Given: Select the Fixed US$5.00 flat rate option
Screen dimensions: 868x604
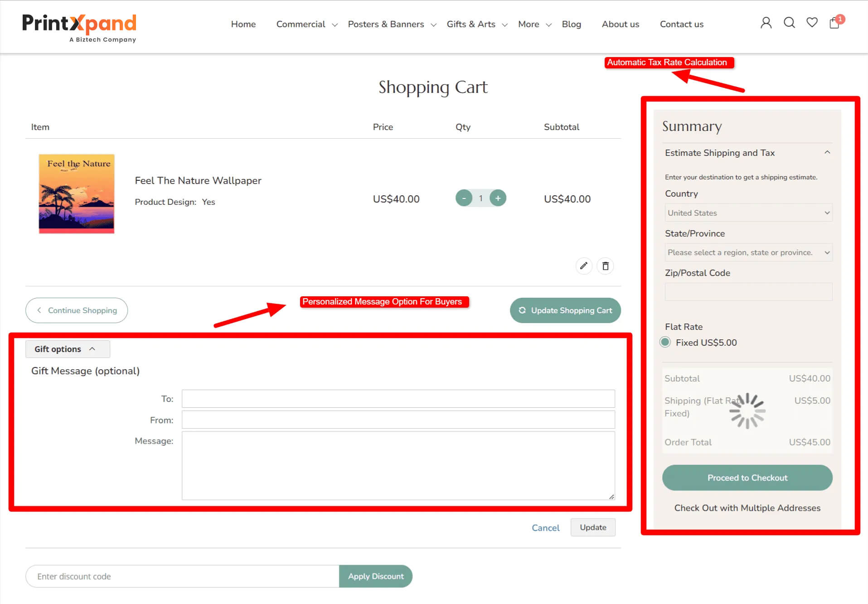Looking at the screenshot, I should pyautogui.click(x=665, y=342).
